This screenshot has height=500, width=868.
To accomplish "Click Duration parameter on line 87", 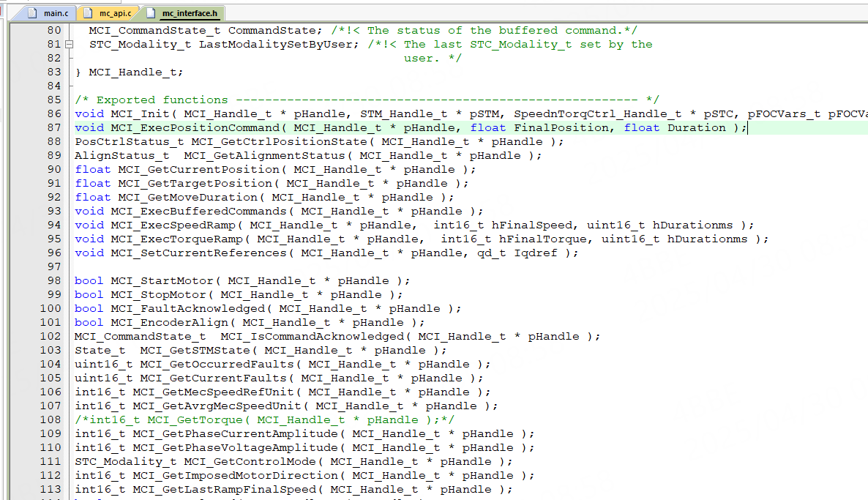I will [x=697, y=128].
